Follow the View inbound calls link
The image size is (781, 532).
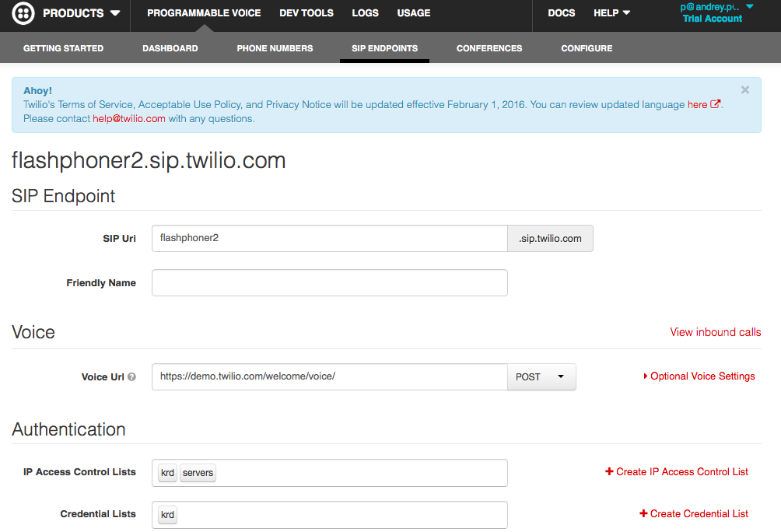point(715,332)
